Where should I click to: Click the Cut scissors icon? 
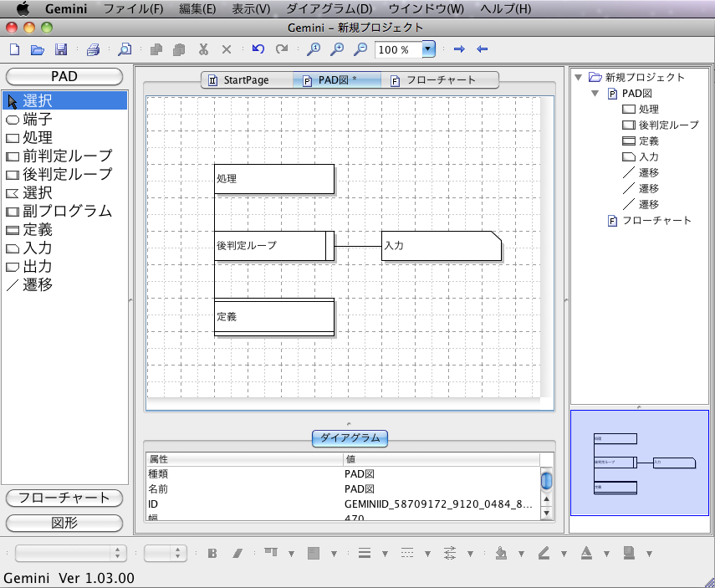pyautogui.click(x=203, y=49)
